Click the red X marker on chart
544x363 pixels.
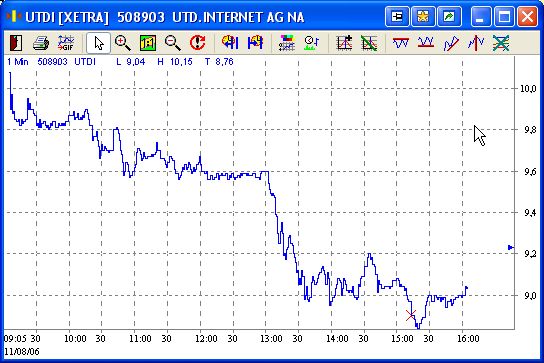411,315
